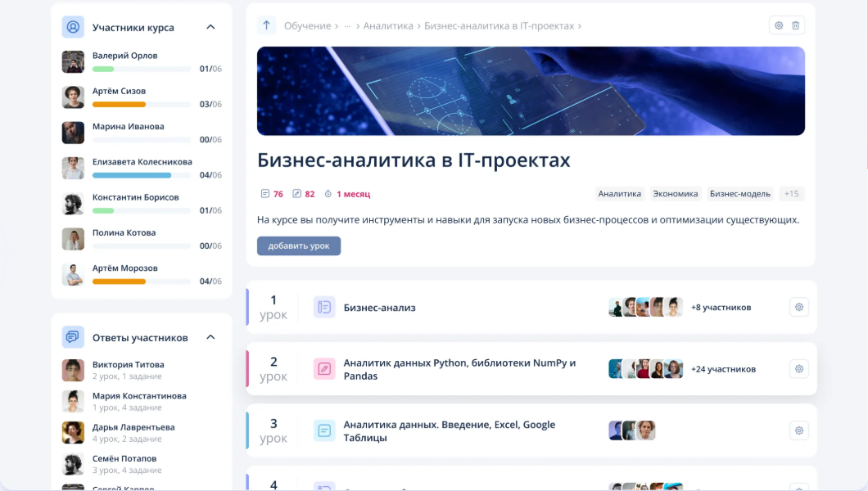868x491 pixels.
Task: Open the Участники курса panel icon
Action: (x=72, y=27)
